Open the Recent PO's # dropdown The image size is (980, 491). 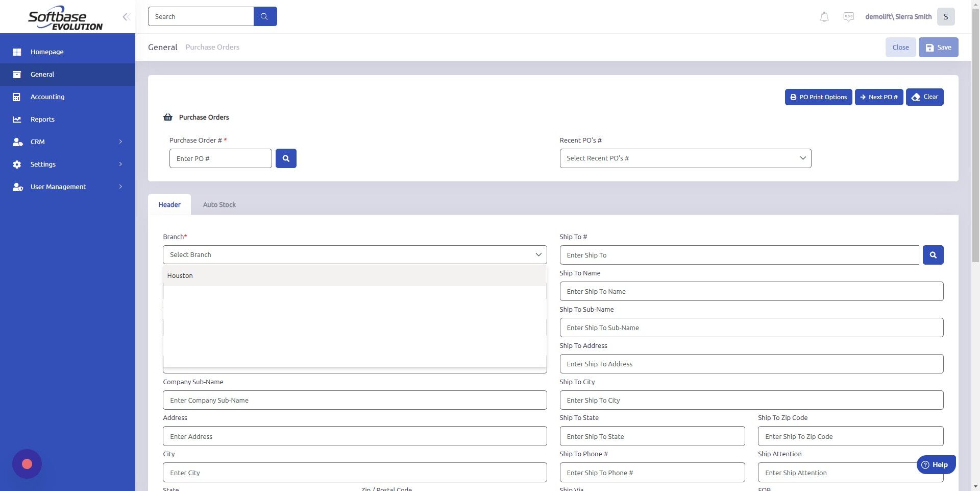tap(685, 158)
